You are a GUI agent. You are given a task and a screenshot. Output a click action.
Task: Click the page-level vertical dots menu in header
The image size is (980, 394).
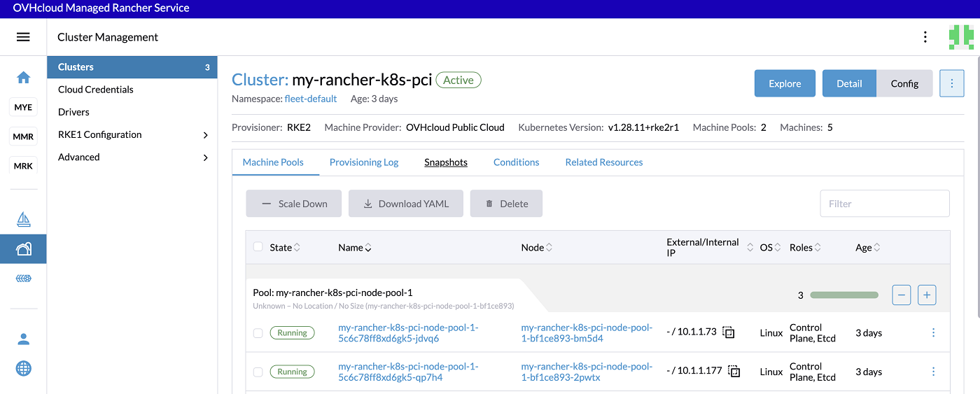[x=925, y=37]
